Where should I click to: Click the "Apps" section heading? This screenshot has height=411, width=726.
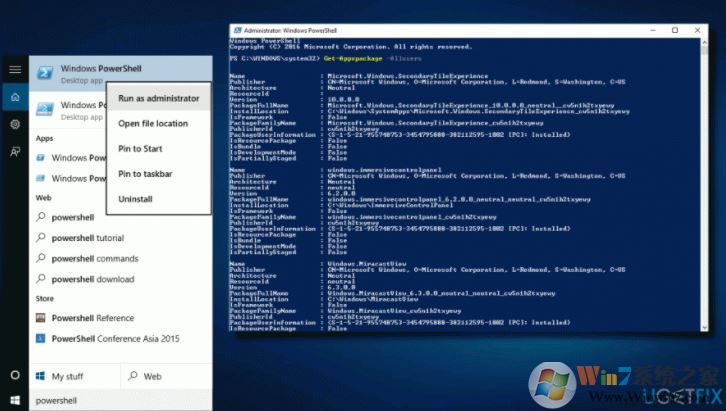point(44,138)
